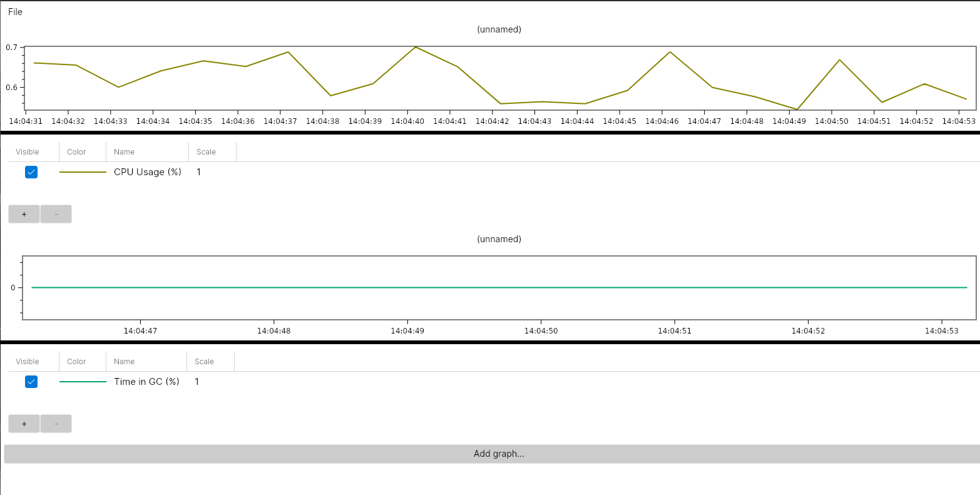Uncheck Time in GC (%) visibility checkbox
This screenshot has height=495, width=980.
pyautogui.click(x=31, y=382)
